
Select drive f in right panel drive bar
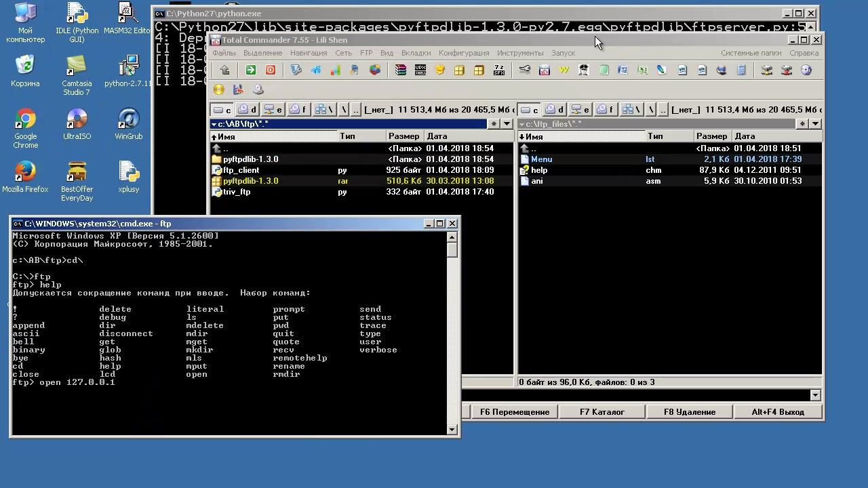(x=606, y=109)
